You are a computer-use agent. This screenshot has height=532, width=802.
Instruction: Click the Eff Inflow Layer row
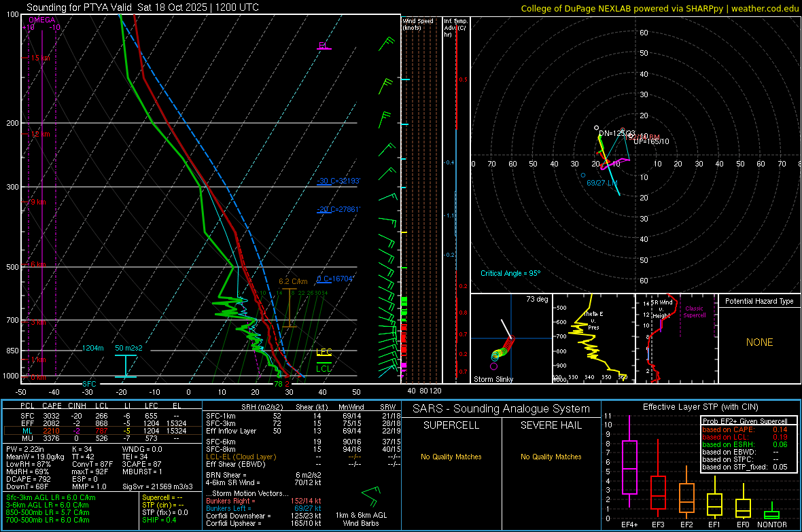pyautogui.click(x=303, y=431)
